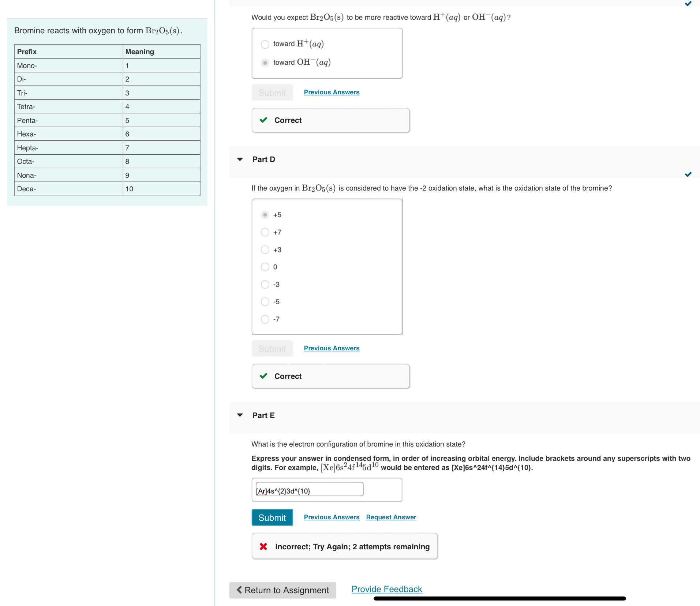The image size is (700, 606).
Task: Choose the +5 oxidation state option
Action: pyautogui.click(x=265, y=215)
